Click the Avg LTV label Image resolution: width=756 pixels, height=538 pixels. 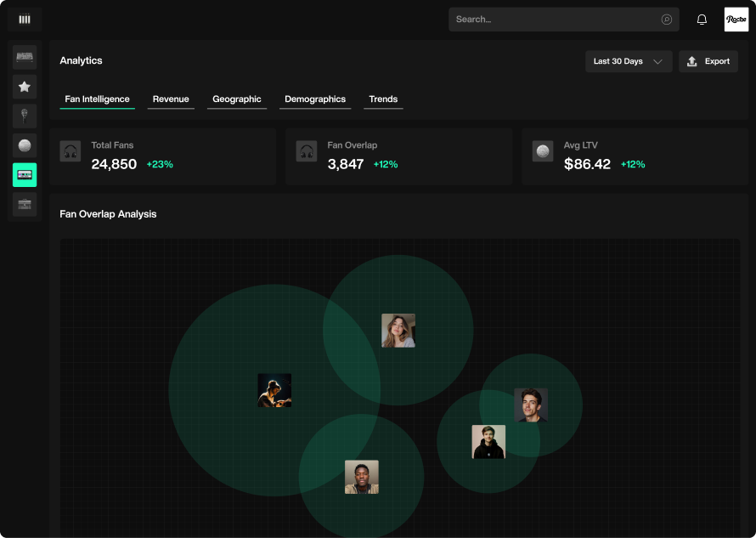click(580, 145)
